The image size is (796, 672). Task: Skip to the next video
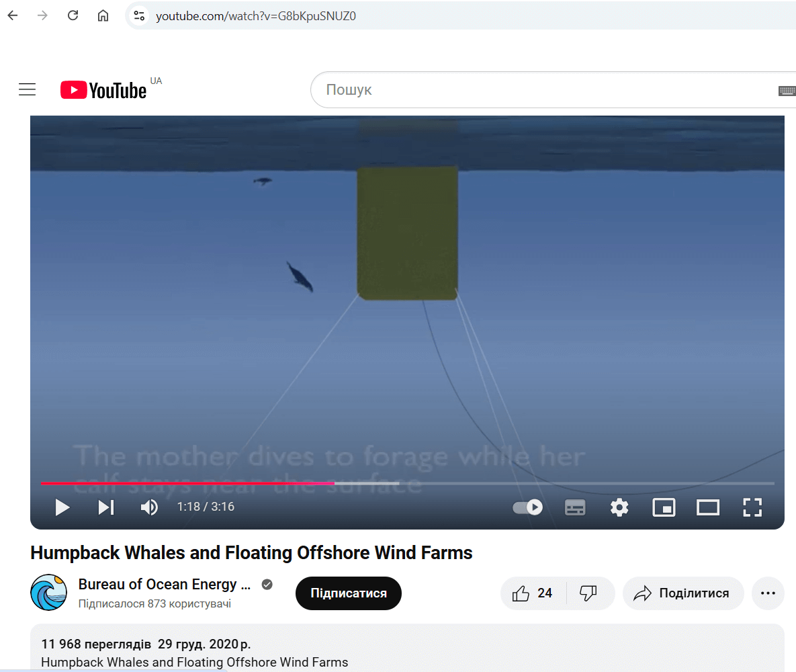coord(106,507)
